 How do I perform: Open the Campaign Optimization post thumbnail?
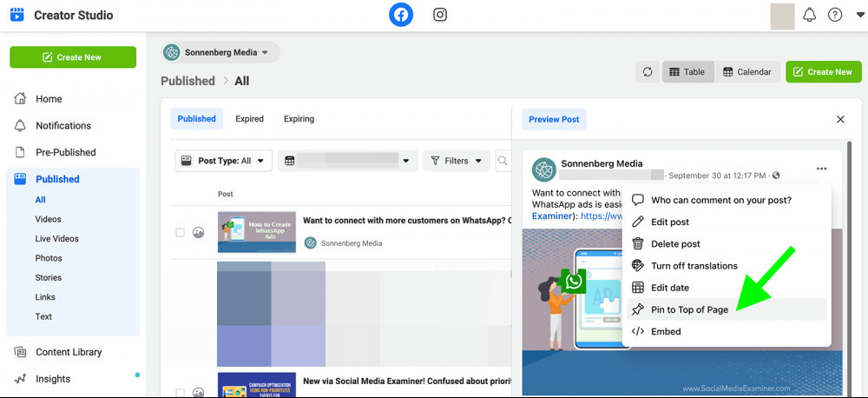pyautogui.click(x=257, y=385)
